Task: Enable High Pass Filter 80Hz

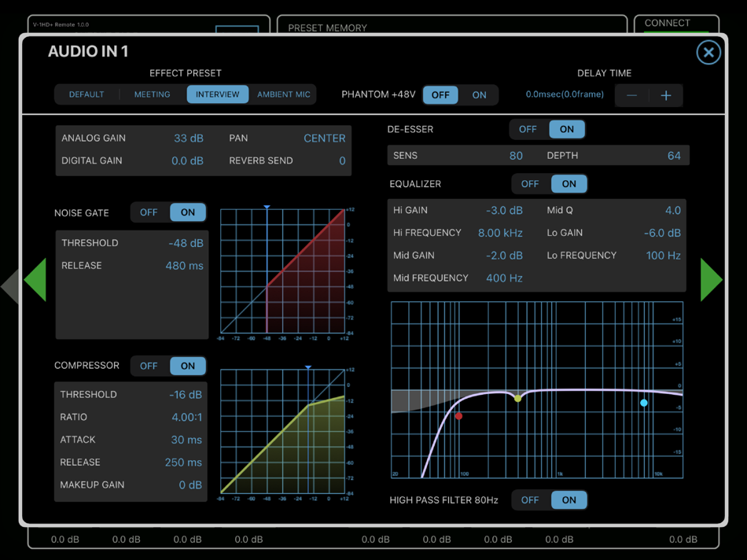Action: [x=569, y=500]
